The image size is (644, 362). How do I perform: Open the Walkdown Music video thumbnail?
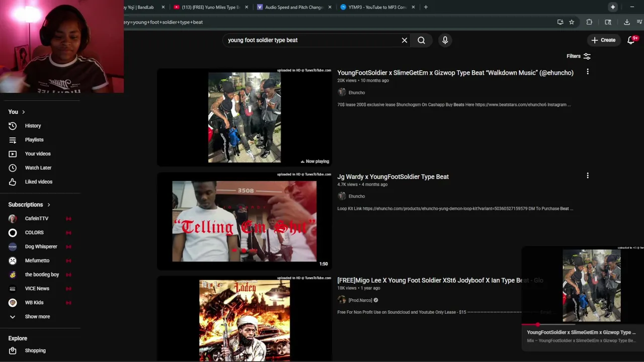pyautogui.click(x=245, y=117)
